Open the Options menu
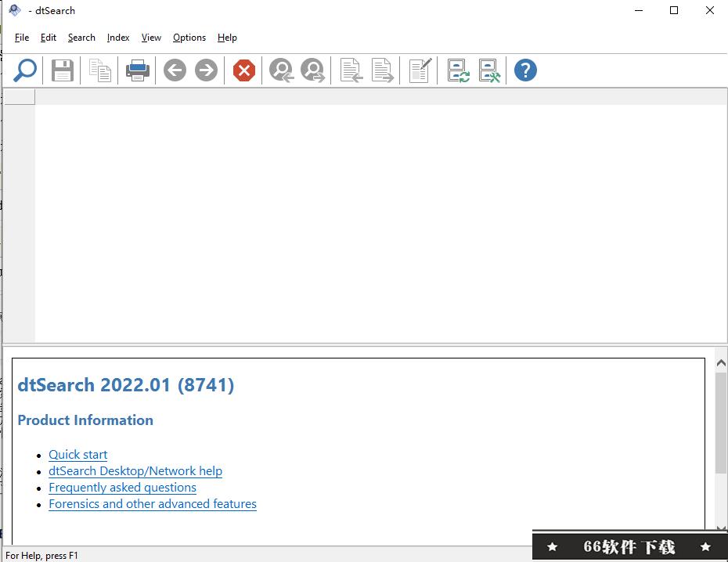728x562 pixels. tap(189, 38)
